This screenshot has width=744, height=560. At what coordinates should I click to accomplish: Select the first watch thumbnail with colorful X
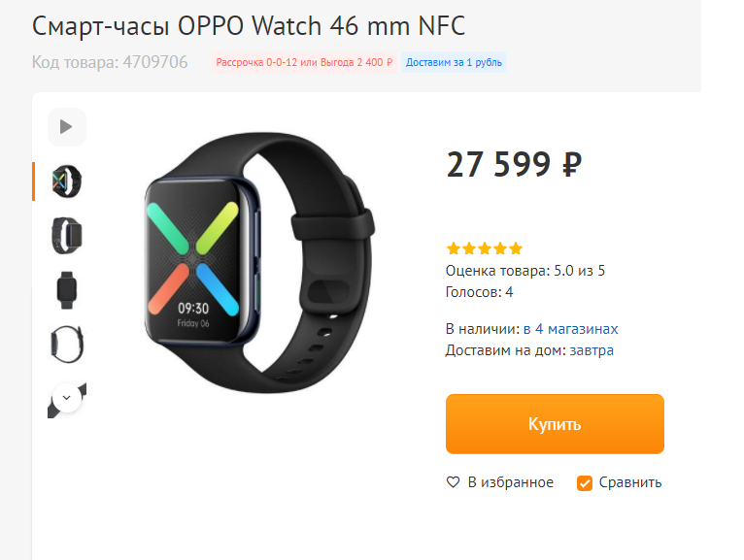(x=66, y=181)
